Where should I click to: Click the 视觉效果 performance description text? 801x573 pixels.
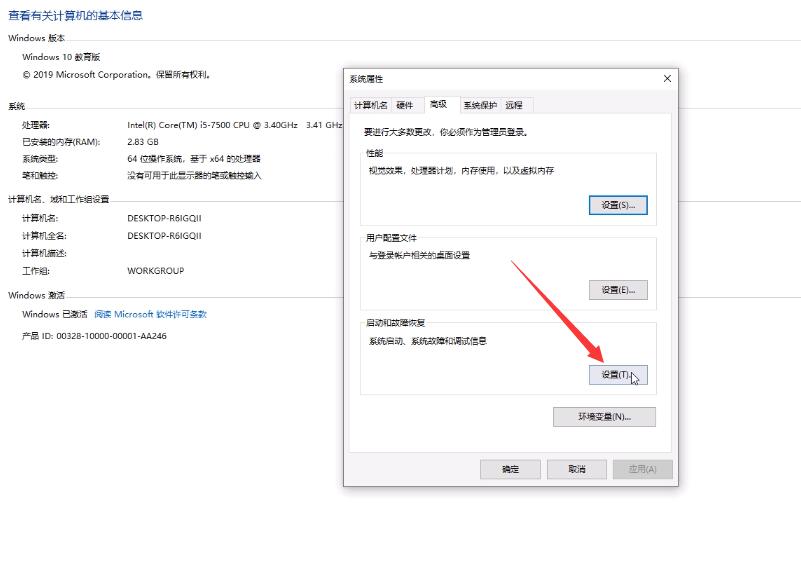click(461, 171)
